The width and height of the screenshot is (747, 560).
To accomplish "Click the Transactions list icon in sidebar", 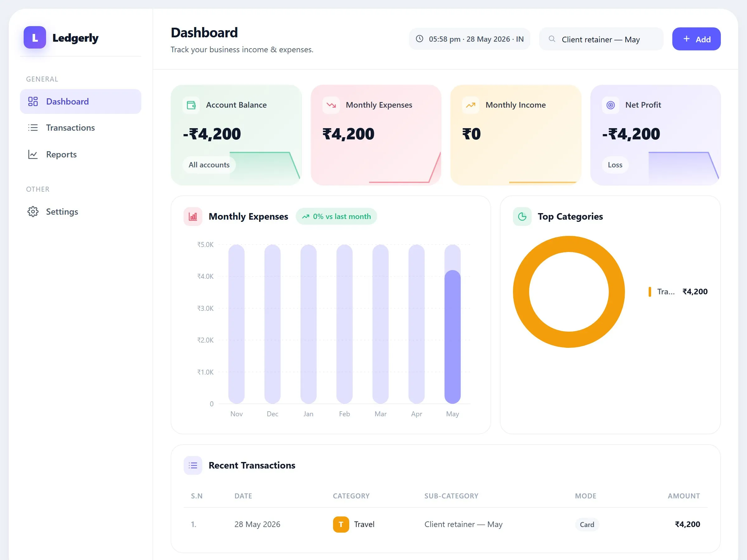I will pos(33,128).
